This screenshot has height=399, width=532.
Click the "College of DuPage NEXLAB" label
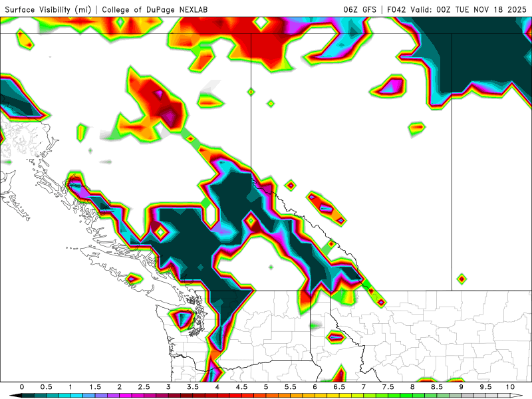[x=155, y=9]
